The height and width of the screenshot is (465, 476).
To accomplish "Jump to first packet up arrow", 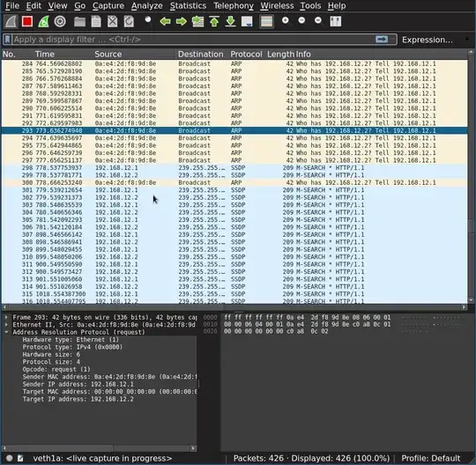I will tap(214, 21).
